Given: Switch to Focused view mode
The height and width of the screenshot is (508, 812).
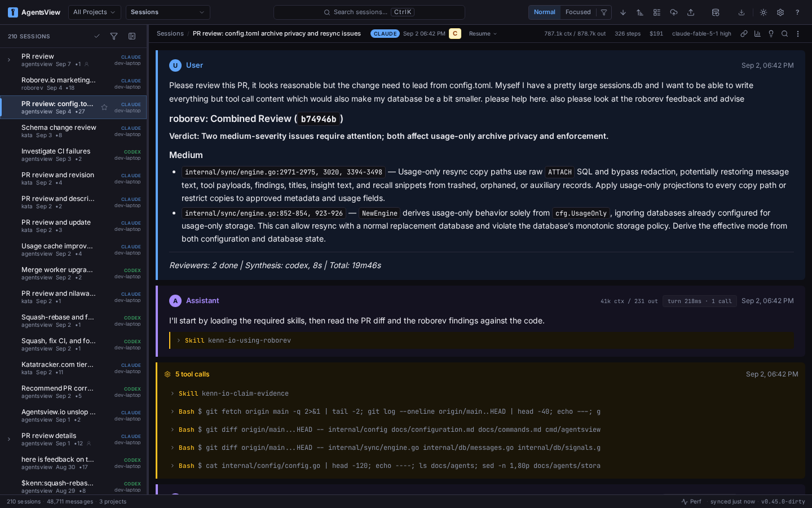Looking at the screenshot, I should (578, 12).
